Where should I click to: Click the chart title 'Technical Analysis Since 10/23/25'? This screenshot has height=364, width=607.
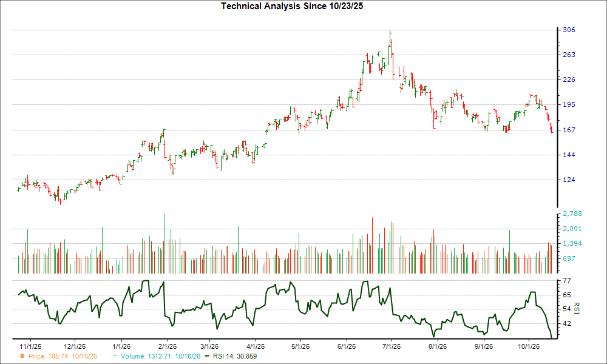pyautogui.click(x=292, y=6)
